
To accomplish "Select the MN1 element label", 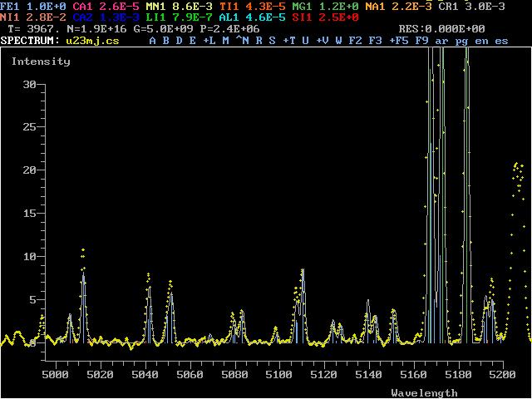I will pos(155,6).
